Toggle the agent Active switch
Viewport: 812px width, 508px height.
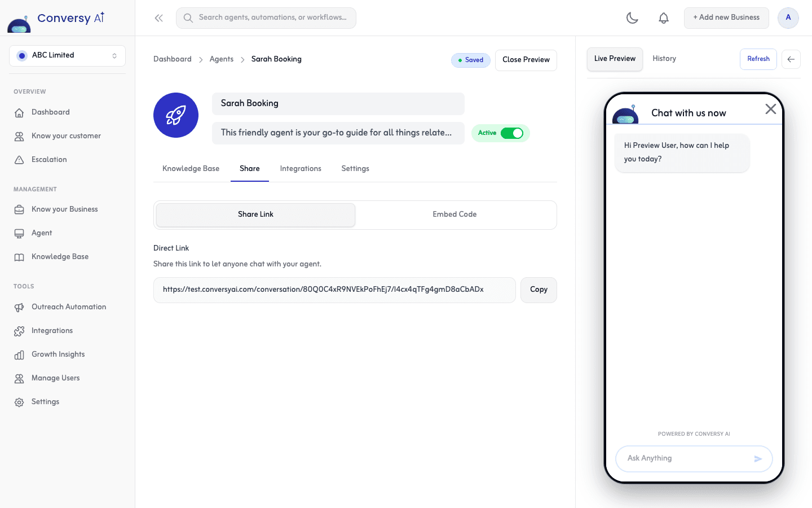pyautogui.click(x=512, y=133)
